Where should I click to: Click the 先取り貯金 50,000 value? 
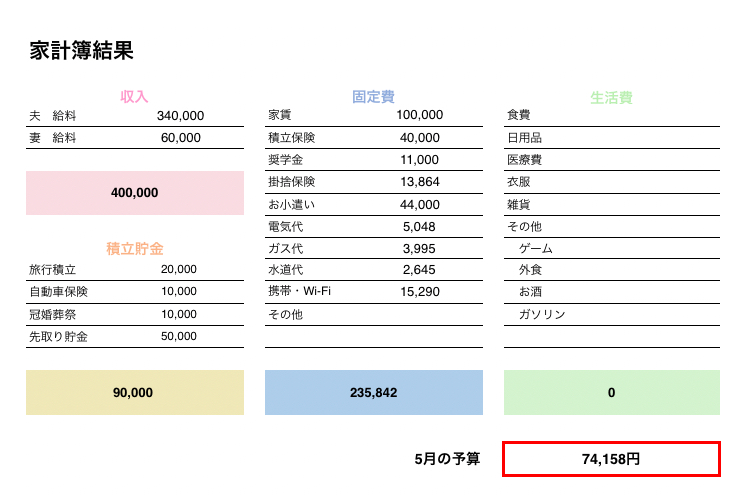click(x=178, y=336)
